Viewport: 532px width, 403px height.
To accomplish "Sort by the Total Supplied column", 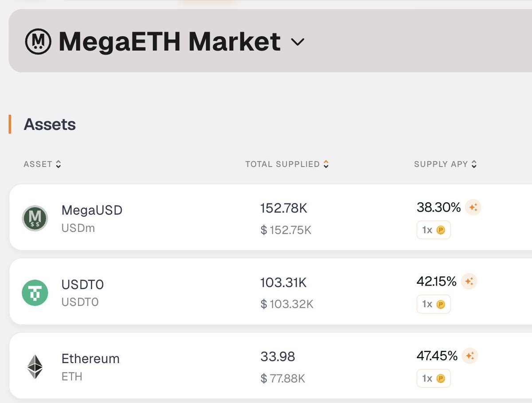I will pos(287,164).
